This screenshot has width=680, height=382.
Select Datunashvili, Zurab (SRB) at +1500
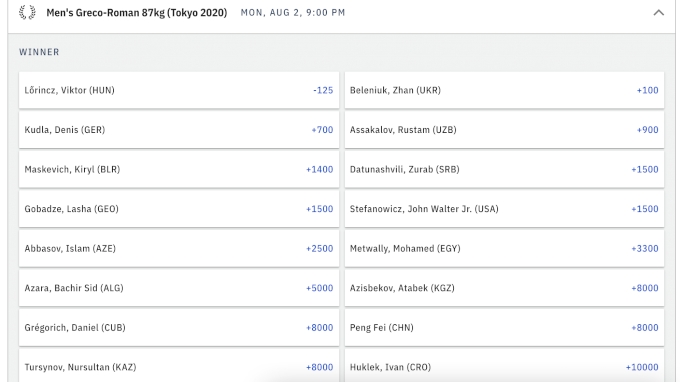point(504,169)
